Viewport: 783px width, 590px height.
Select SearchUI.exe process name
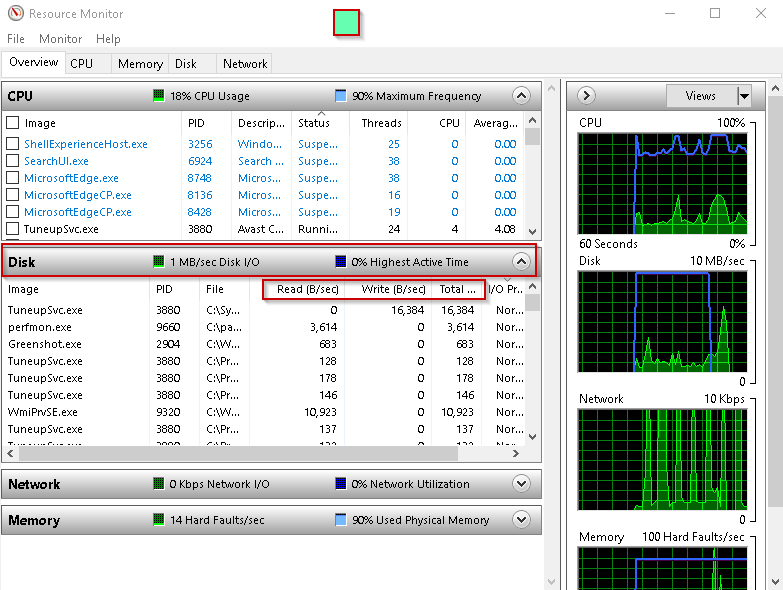[x=56, y=161]
